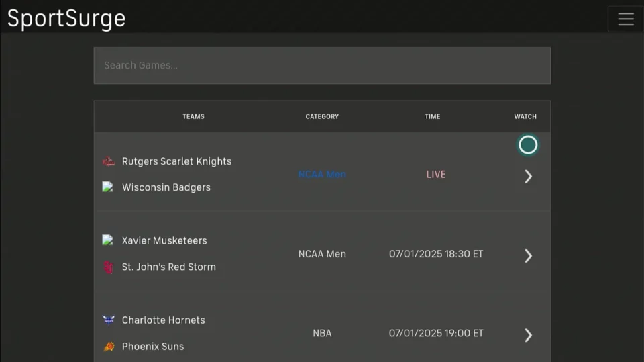Image resolution: width=644 pixels, height=362 pixels.
Task: Open the Hornets vs Suns watch arrow
Action: point(528,335)
